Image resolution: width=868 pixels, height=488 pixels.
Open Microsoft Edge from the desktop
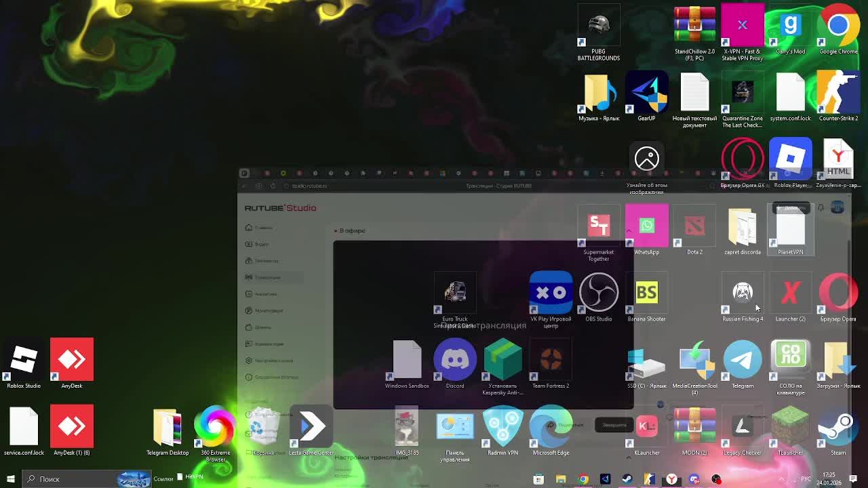click(551, 426)
